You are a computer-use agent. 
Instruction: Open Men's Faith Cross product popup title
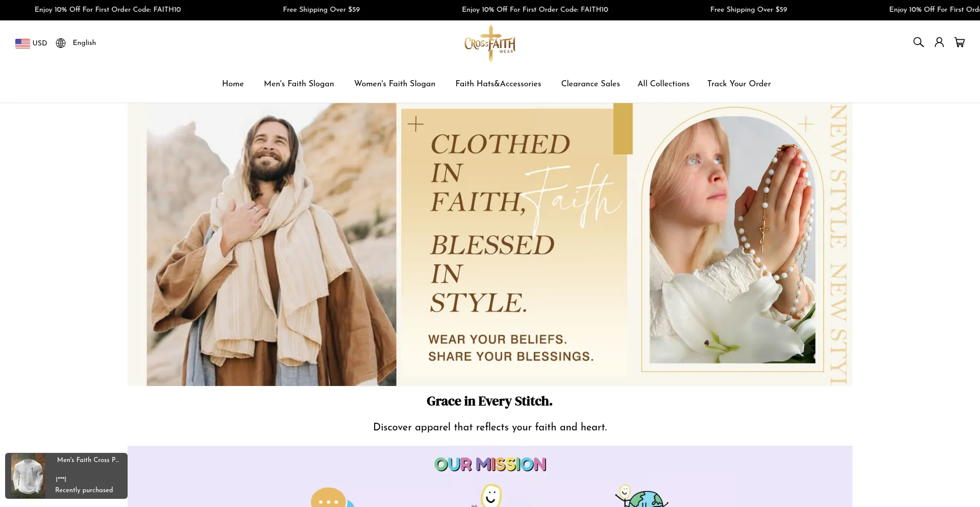(x=88, y=460)
